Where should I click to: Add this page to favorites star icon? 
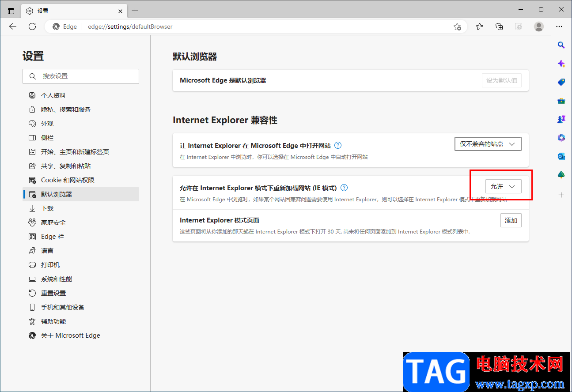tap(457, 26)
